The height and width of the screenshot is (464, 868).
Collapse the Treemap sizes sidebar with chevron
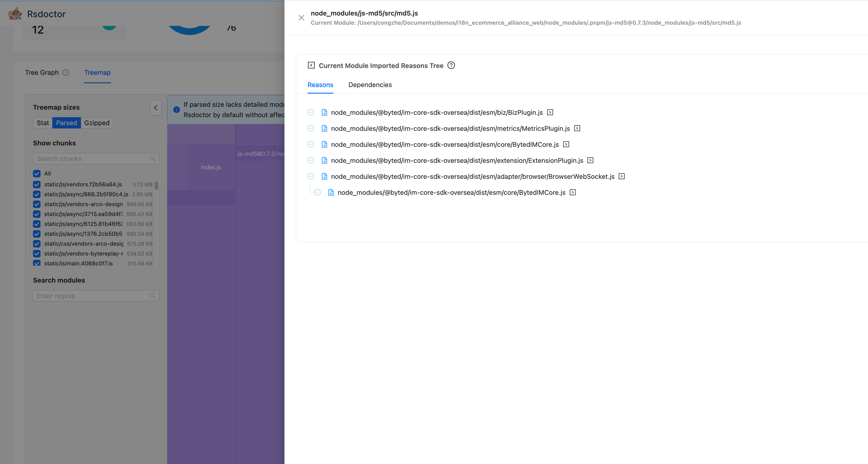pos(156,108)
